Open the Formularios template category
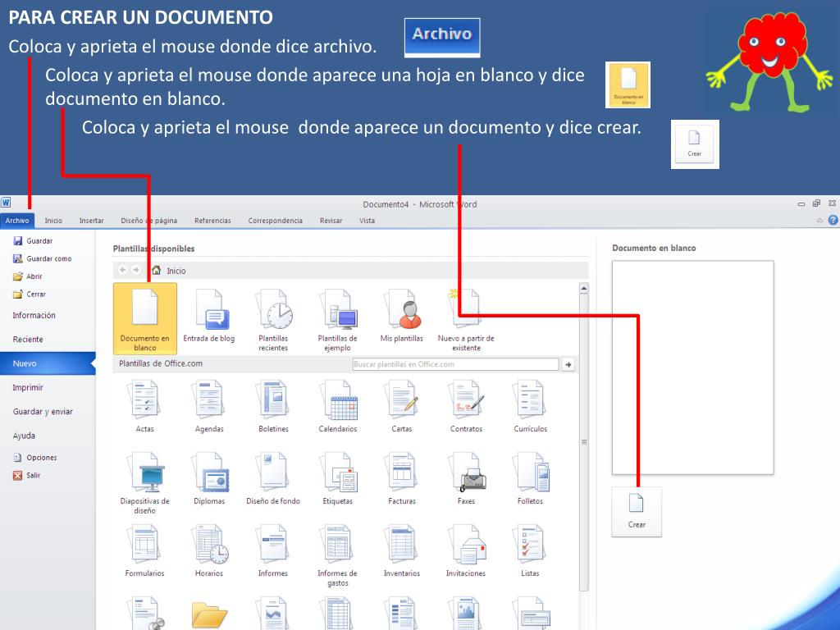840x630 pixels. pos(144,550)
